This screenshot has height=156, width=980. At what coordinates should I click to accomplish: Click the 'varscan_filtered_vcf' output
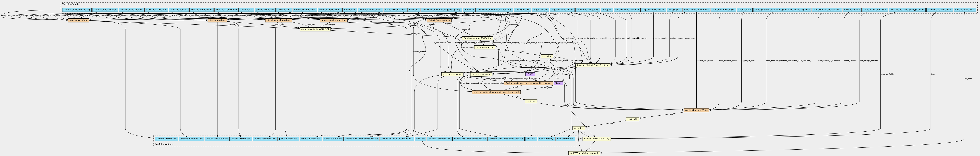point(166,139)
